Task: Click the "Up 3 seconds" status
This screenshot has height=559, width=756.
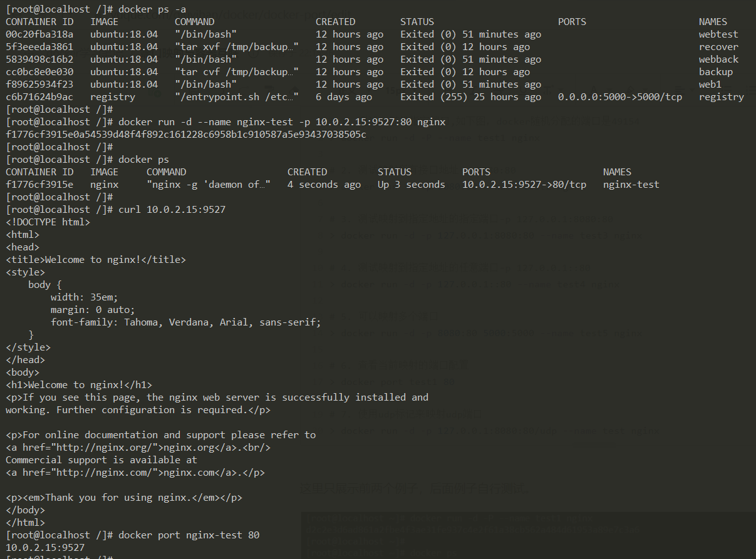Action: (412, 185)
